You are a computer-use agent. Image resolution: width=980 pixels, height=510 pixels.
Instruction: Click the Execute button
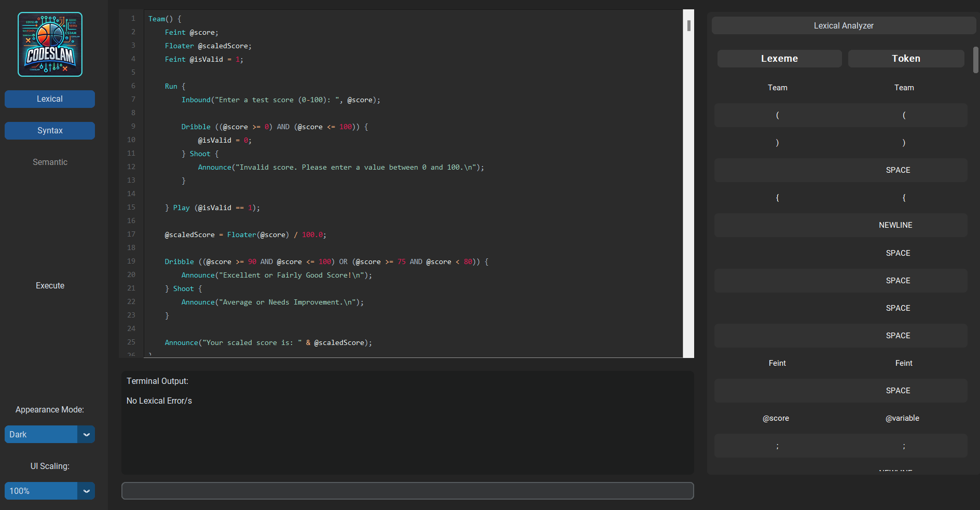(x=50, y=286)
